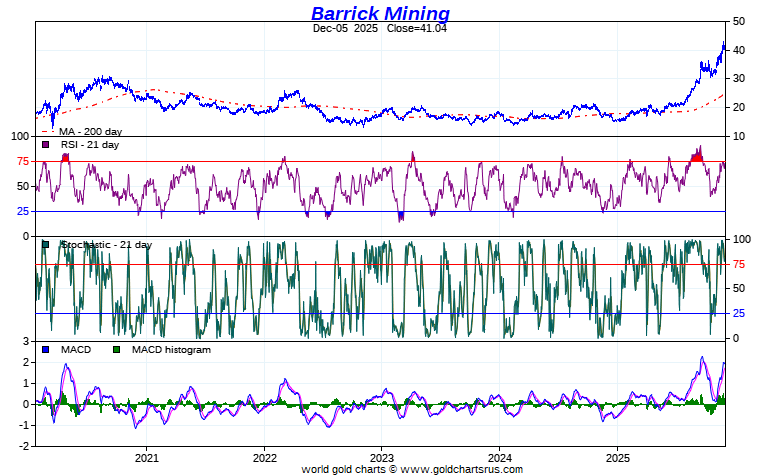Click the 2025 year label on the x-axis
760x475 pixels.
coord(617,457)
